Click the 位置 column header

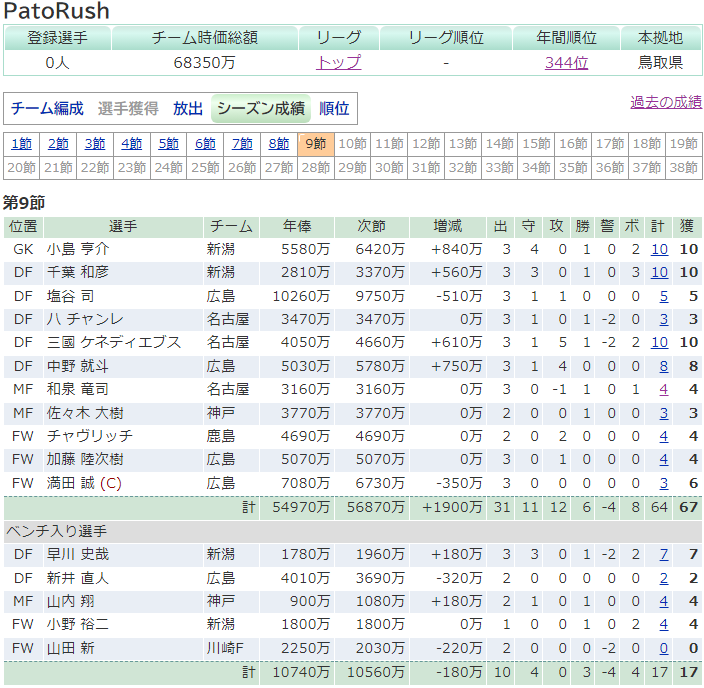23,226
